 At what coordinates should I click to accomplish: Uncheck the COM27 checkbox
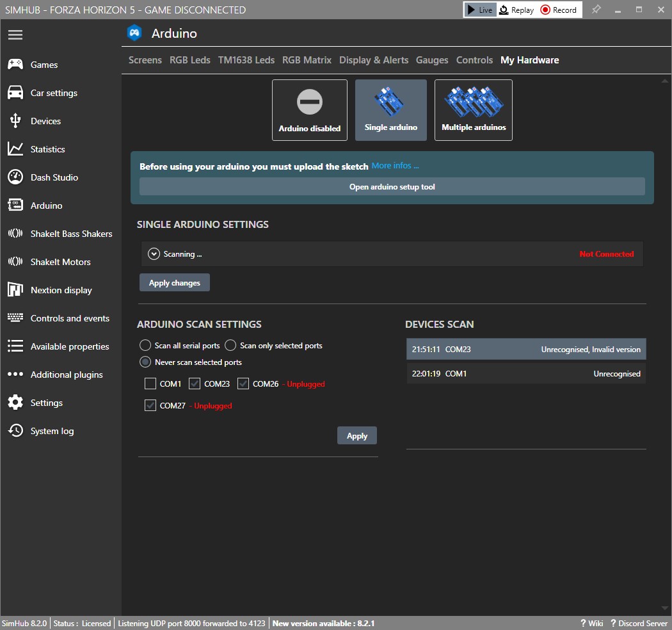(150, 405)
